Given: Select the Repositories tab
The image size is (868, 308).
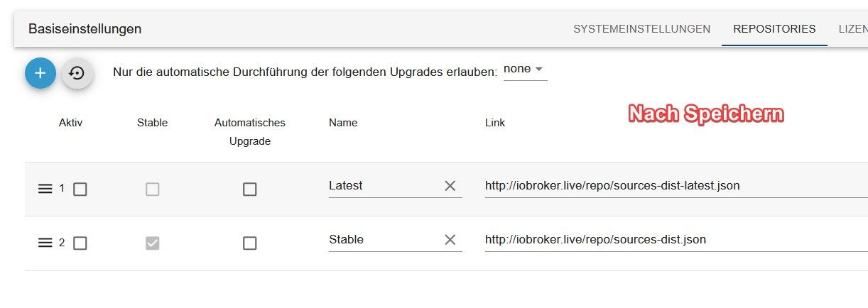Looking at the screenshot, I should click(774, 29).
